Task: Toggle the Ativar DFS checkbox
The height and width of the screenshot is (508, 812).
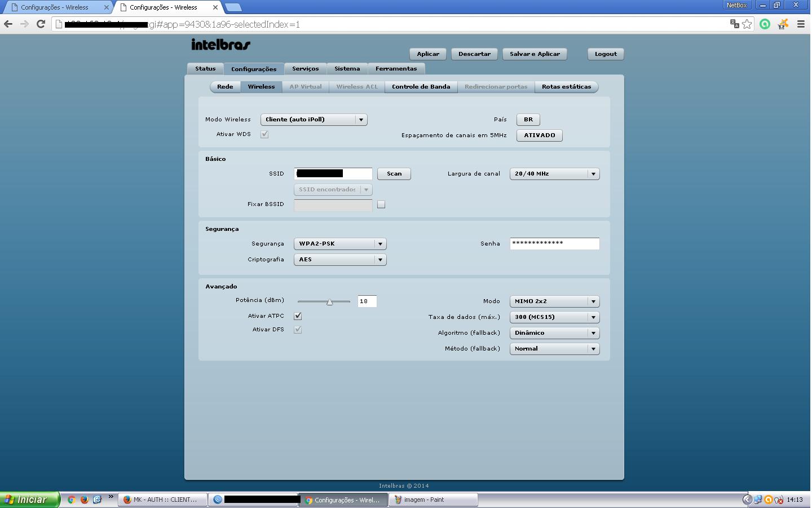Action: 298,330
